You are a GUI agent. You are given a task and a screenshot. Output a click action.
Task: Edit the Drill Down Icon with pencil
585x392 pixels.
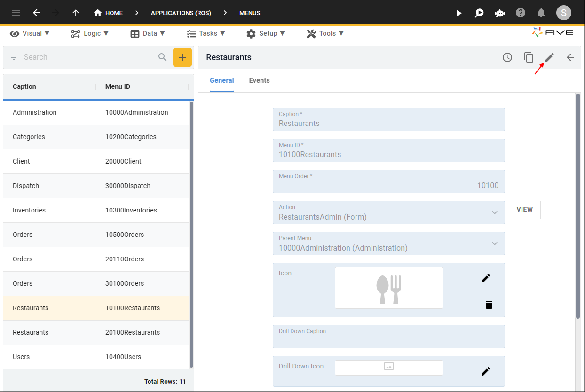point(486,371)
